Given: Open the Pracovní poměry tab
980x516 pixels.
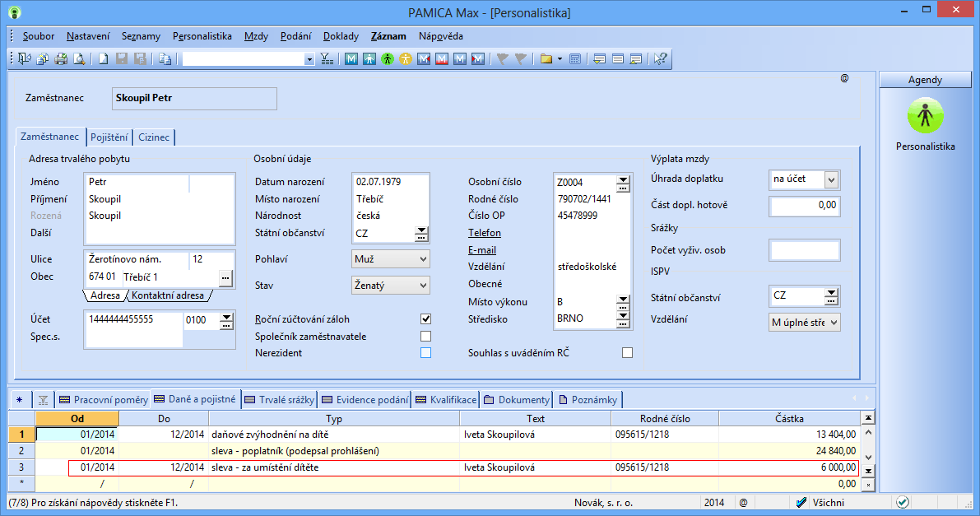Looking at the screenshot, I should 104,400.
